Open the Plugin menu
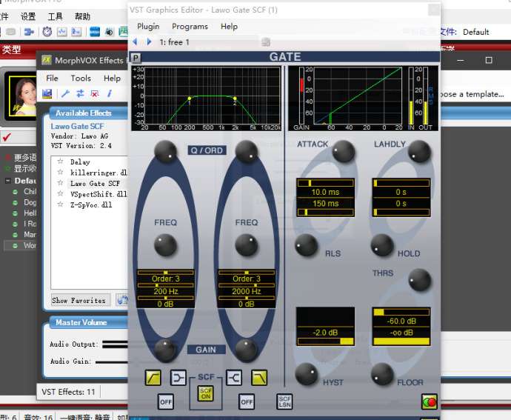The image size is (511, 420). (x=148, y=27)
